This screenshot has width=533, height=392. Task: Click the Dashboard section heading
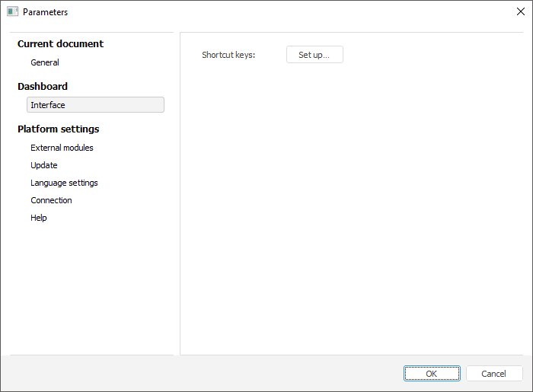coord(43,86)
